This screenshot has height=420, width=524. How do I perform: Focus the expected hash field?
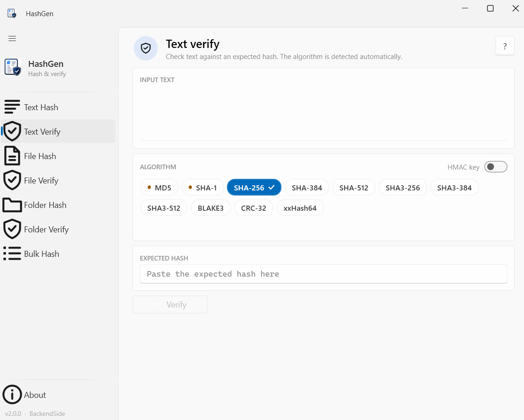pos(323,274)
